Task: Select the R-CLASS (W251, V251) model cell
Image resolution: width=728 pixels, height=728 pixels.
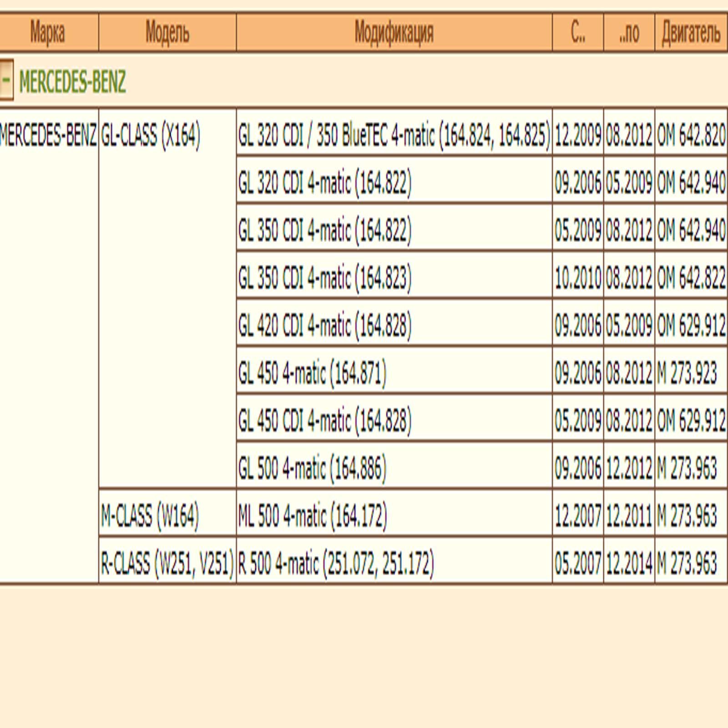Action: [x=167, y=563]
